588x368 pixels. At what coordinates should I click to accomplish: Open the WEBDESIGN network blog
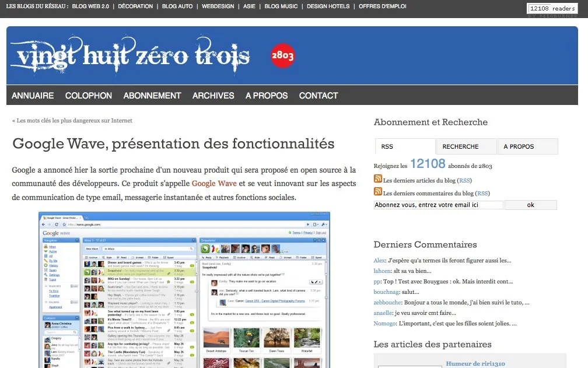[x=218, y=6]
